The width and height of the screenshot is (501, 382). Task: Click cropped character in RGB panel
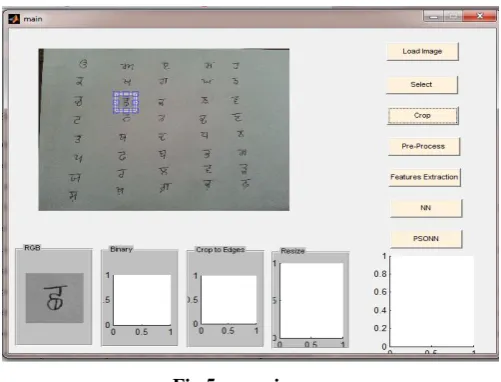[55, 298]
